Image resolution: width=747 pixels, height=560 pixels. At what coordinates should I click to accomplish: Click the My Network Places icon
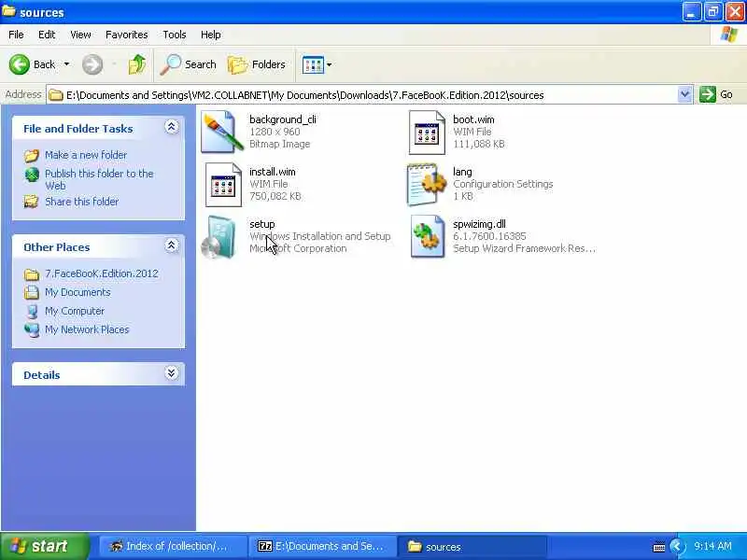point(32,329)
